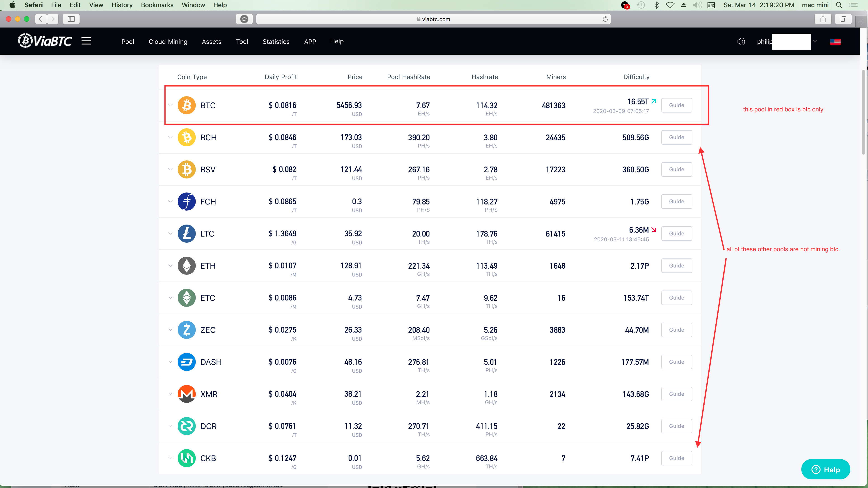
Task: Open the ViaBTC logo home link
Action: 45,41
